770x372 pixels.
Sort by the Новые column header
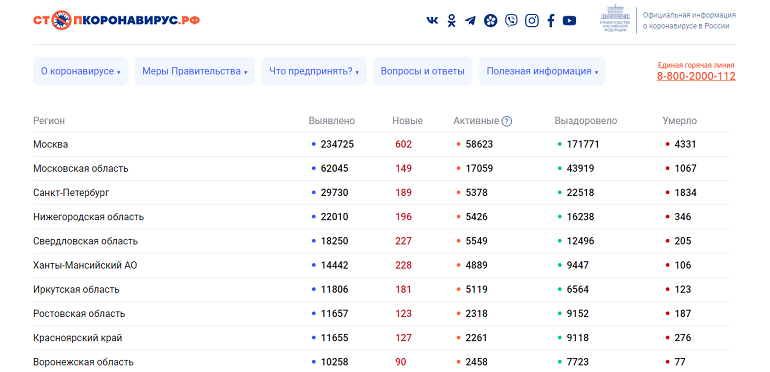point(408,121)
